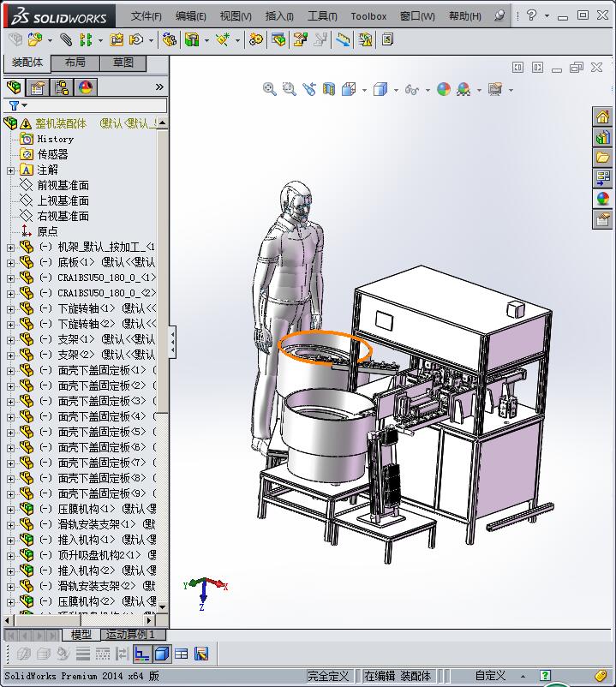
Task: Open Custom Properties icon in task pane
Action: click(602, 218)
